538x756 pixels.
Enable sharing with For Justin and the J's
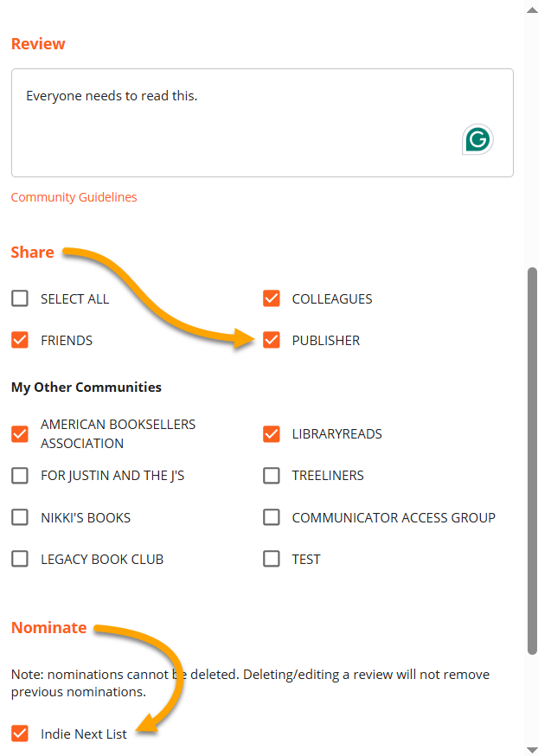point(20,476)
